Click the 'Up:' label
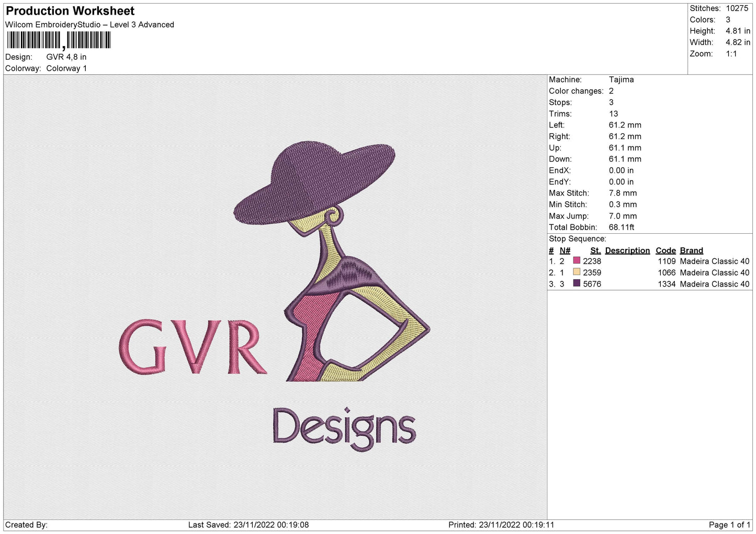The image size is (756, 534). point(555,148)
